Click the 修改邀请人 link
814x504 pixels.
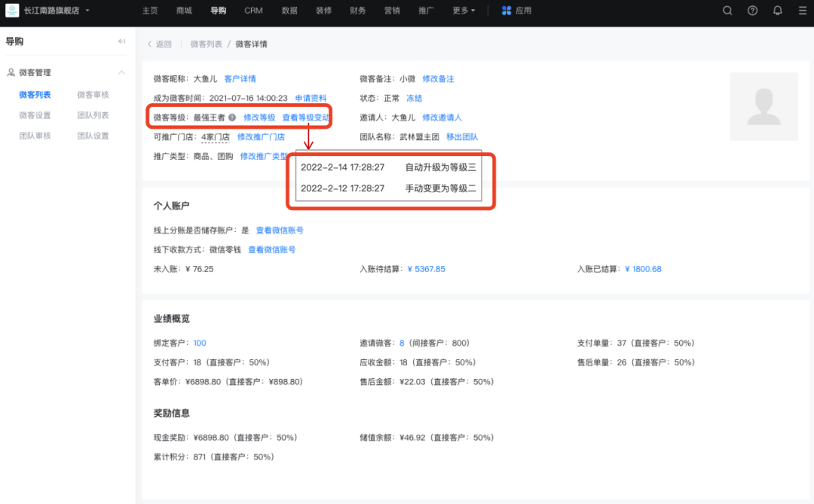442,118
